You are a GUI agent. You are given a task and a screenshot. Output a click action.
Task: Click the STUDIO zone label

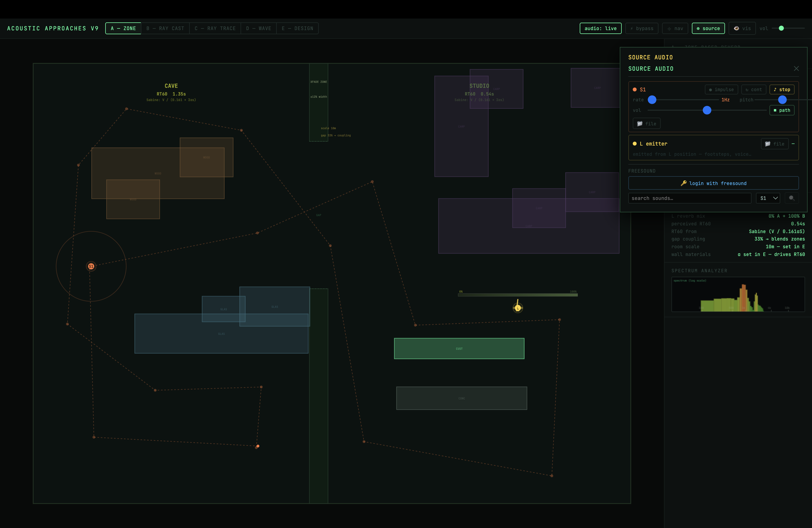click(x=479, y=86)
